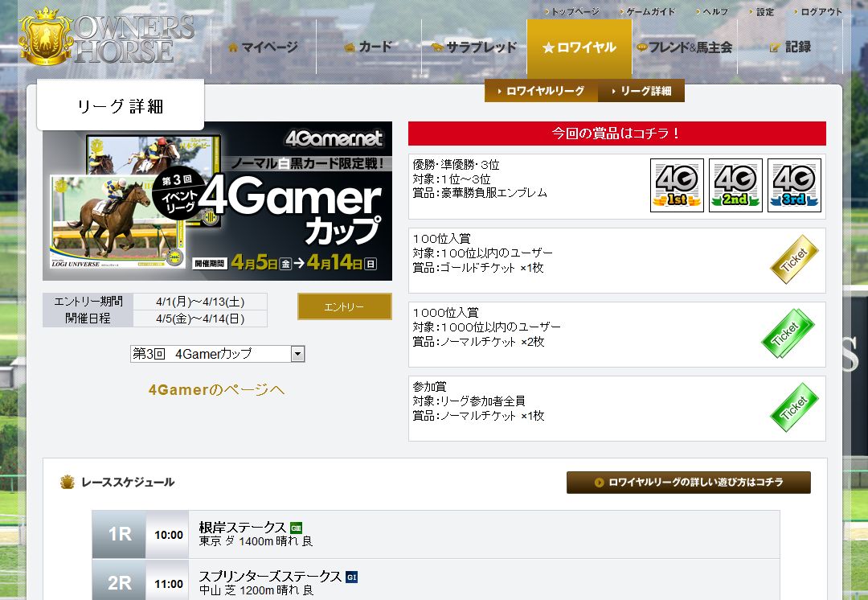The image size is (868, 600).
Task: Open the 記録 navigation tab
Action: (x=790, y=47)
